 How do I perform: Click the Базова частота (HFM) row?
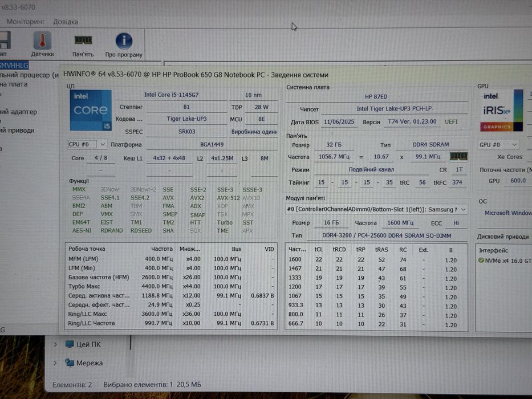pyautogui.click(x=171, y=277)
